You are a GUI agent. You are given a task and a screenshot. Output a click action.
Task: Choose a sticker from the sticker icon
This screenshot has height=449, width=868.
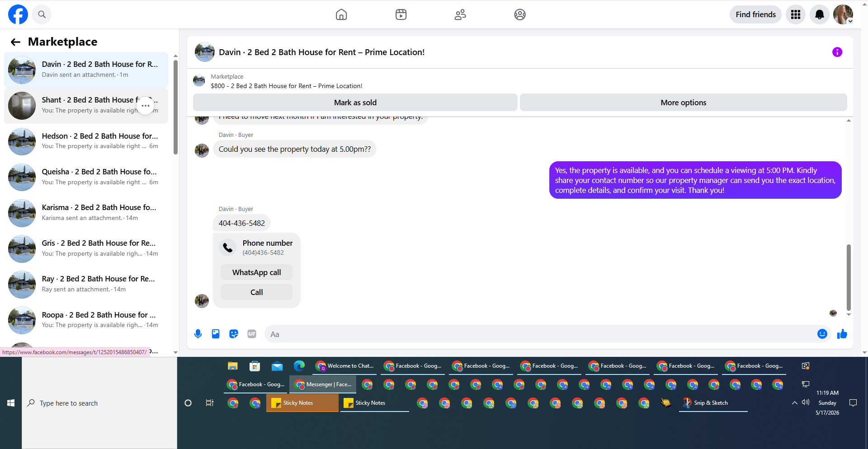click(x=234, y=334)
